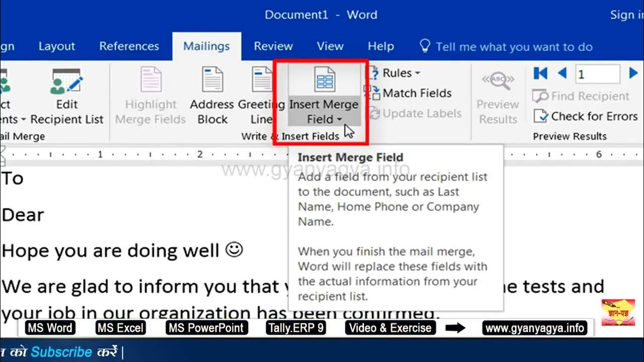Click the Rules icon
644x362 pixels.
[373, 73]
